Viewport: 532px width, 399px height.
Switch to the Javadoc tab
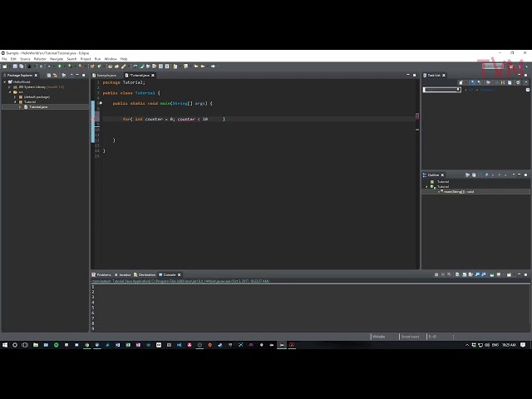click(123, 274)
